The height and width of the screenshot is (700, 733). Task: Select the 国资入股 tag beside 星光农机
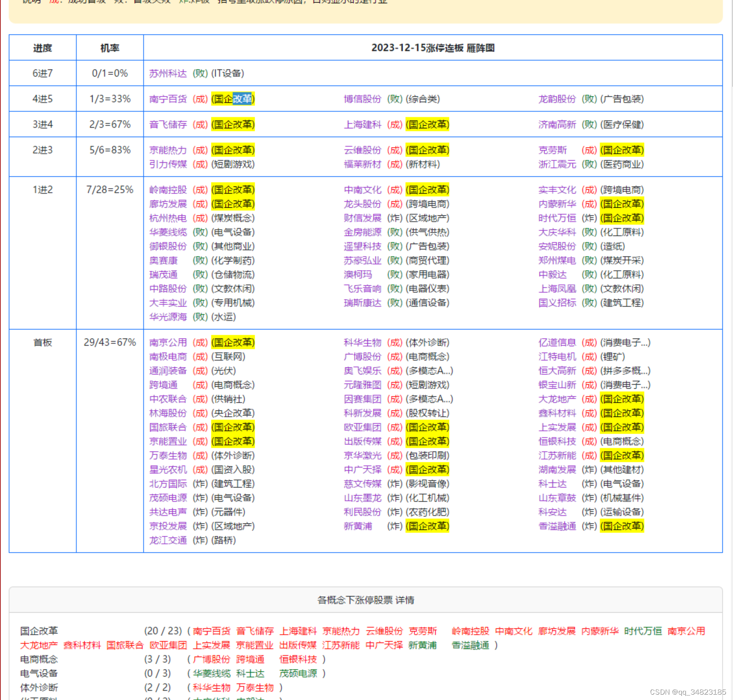coord(233,470)
